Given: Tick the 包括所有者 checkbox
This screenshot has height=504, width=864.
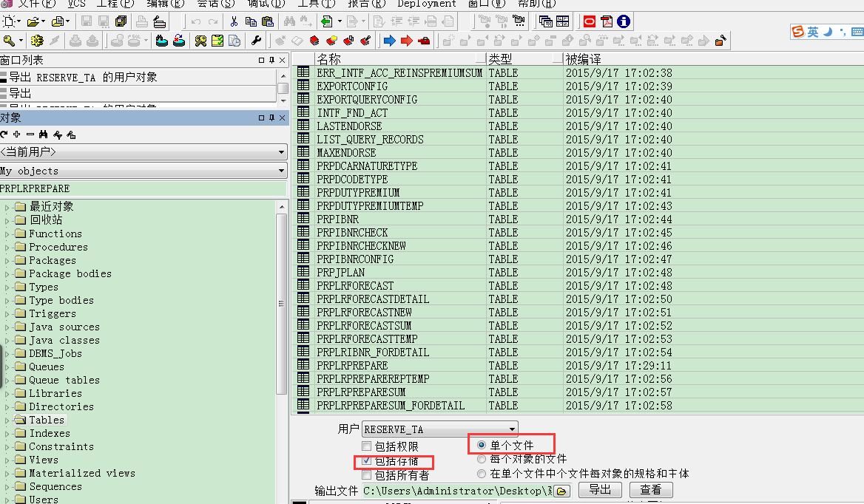Looking at the screenshot, I should click(x=366, y=475).
